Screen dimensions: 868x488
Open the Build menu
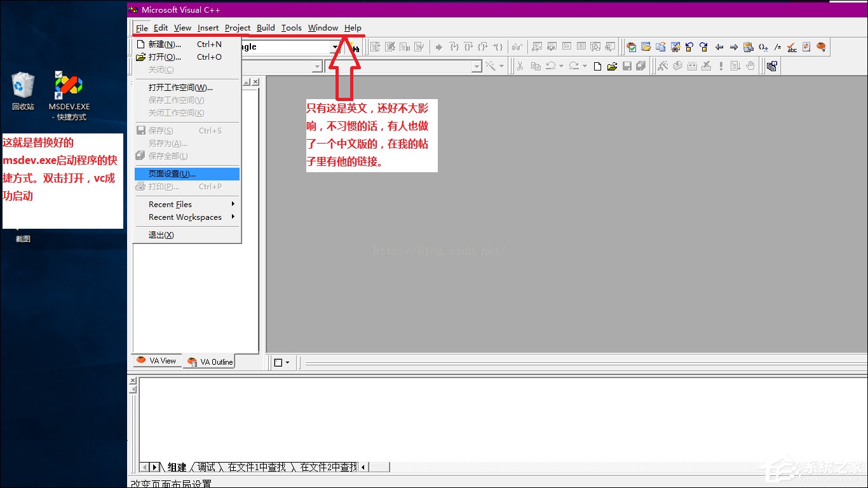pyautogui.click(x=265, y=27)
